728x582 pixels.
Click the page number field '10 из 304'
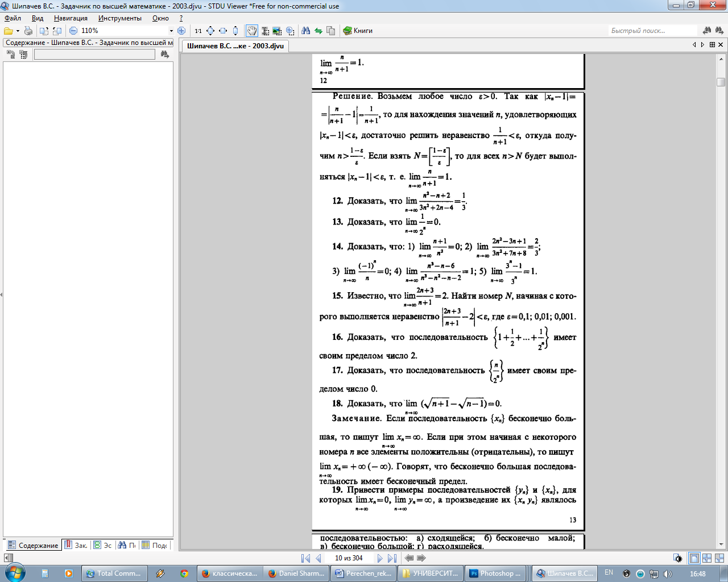pyautogui.click(x=349, y=558)
